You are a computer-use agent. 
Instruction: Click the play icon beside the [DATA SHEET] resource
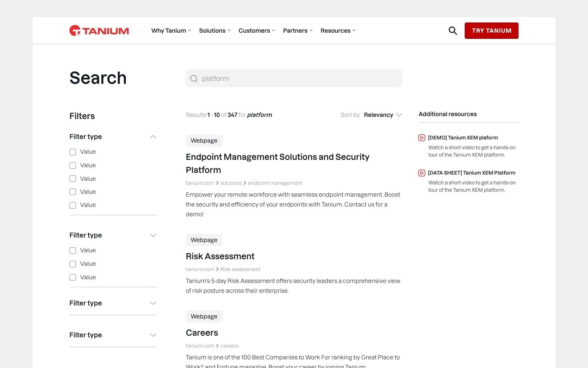422,173
